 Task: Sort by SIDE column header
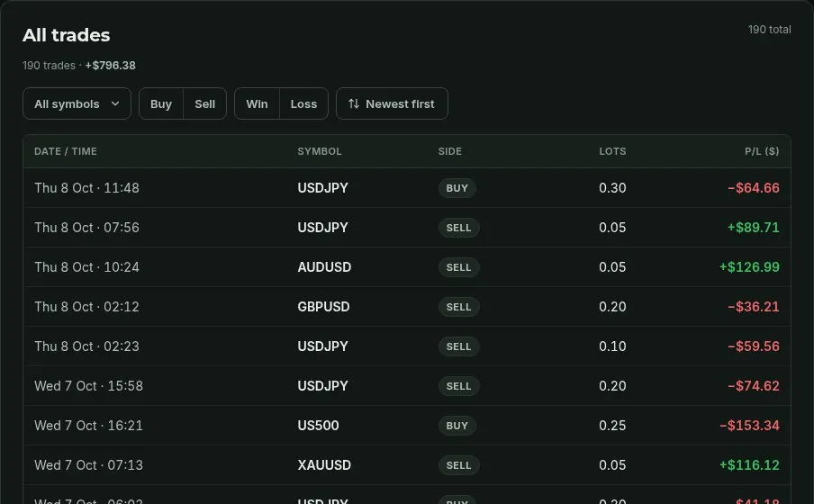449,151
